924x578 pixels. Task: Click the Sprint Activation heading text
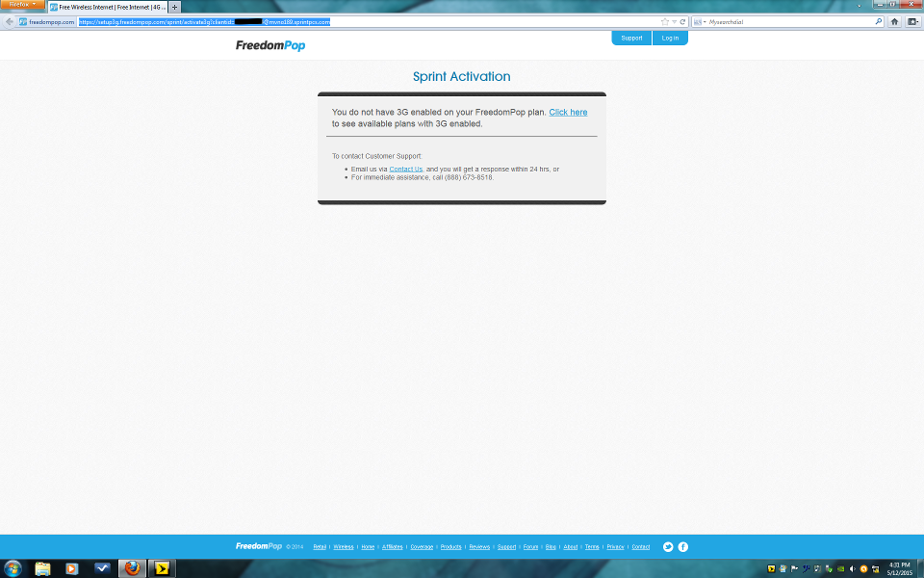coord(461,77)
